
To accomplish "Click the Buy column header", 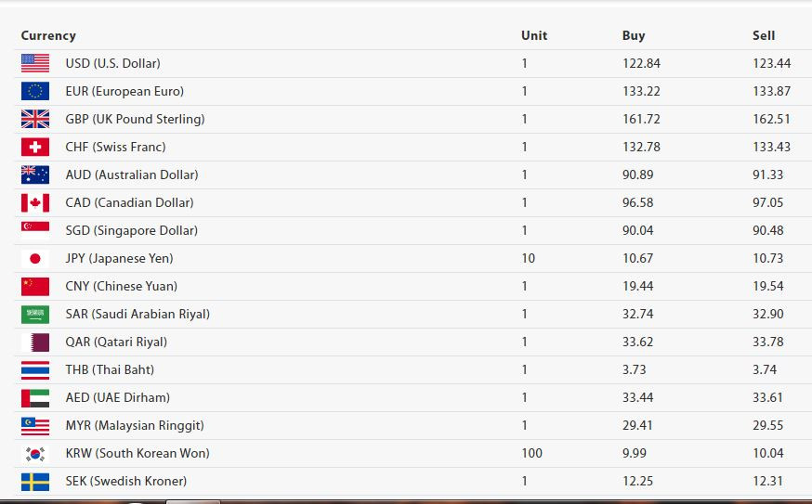I will coord(634,35).
